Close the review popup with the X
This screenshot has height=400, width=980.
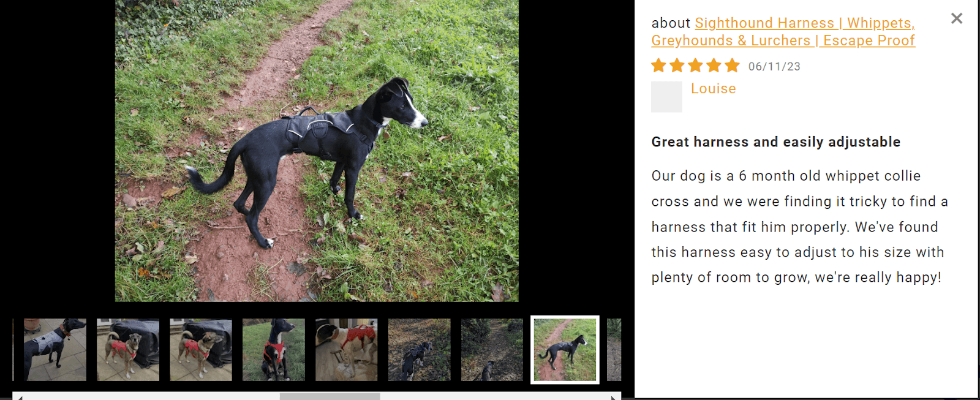[x=957, y=18]
